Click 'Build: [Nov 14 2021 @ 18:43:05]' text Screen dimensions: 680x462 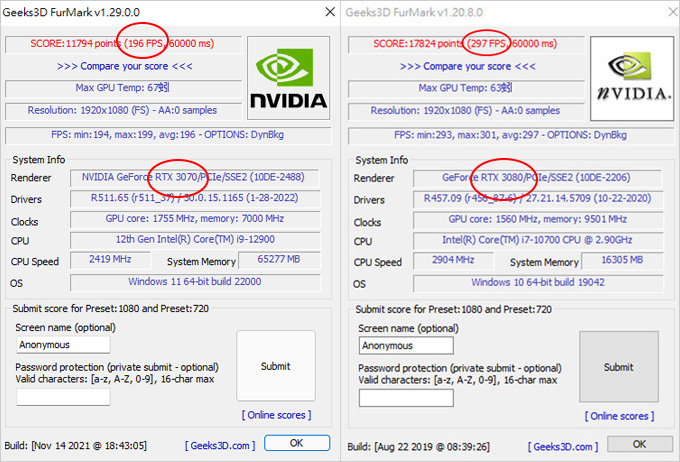(x=76, y=446)
